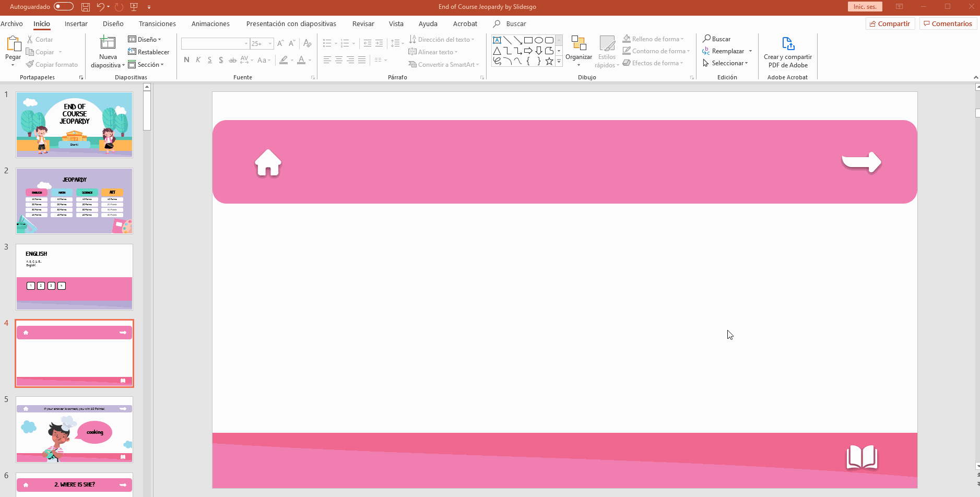Increase list indent level icon
The image size is (980, 497).
379,43
